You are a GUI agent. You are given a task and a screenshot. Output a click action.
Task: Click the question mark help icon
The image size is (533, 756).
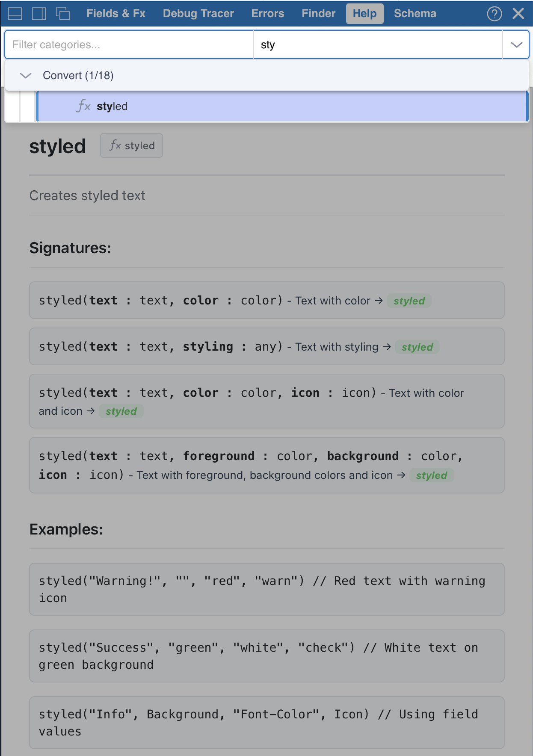tap(494, 14)
